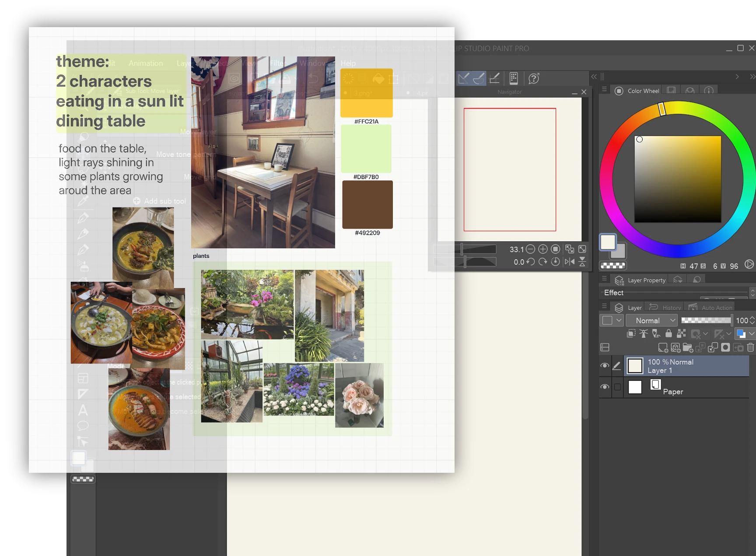Image resolution: width=756 pixels, height=556 pixels.
Task: Toggle Clip to Layer Below
Action: click(x=631, y=334)
